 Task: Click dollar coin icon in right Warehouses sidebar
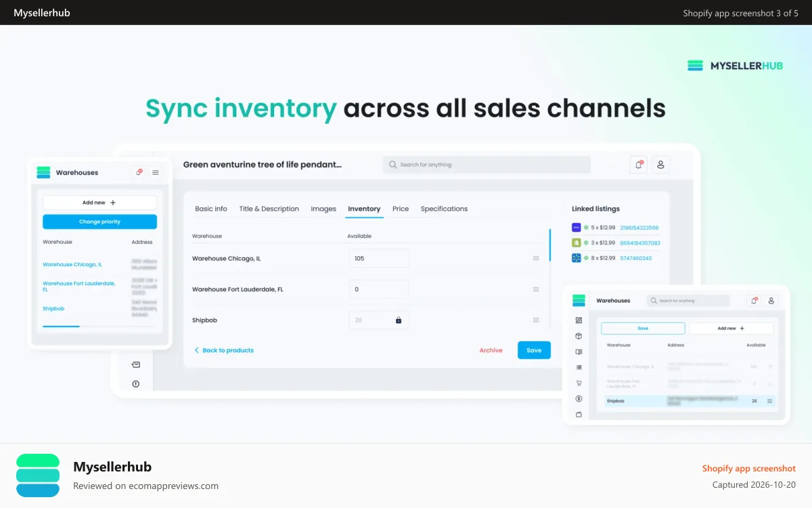(x=579, y=398)
